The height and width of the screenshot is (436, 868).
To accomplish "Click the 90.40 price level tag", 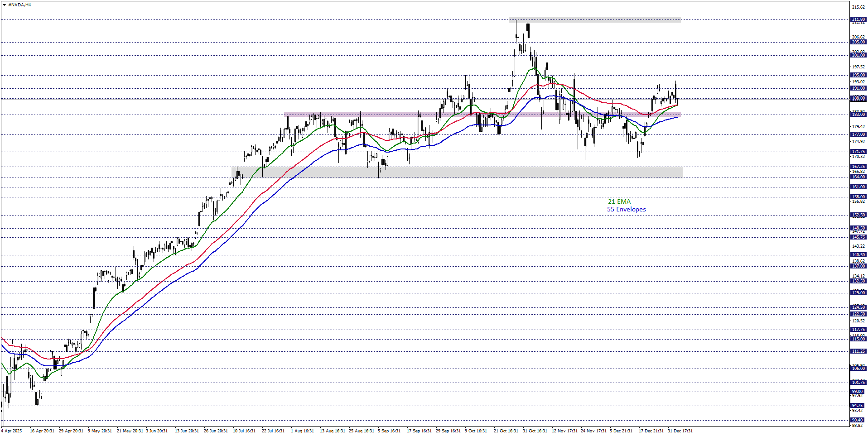I will 858,420.
